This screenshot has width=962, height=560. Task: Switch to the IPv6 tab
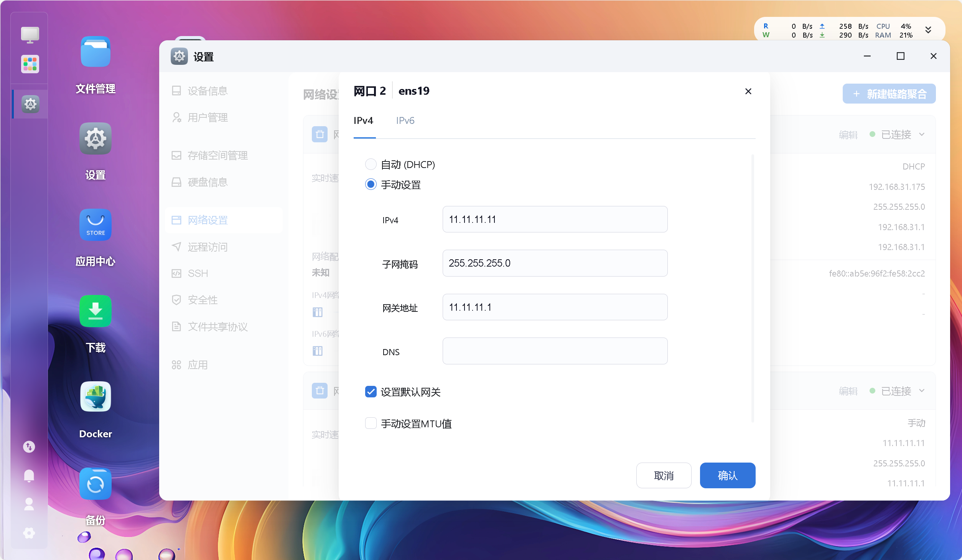[405, 120]
